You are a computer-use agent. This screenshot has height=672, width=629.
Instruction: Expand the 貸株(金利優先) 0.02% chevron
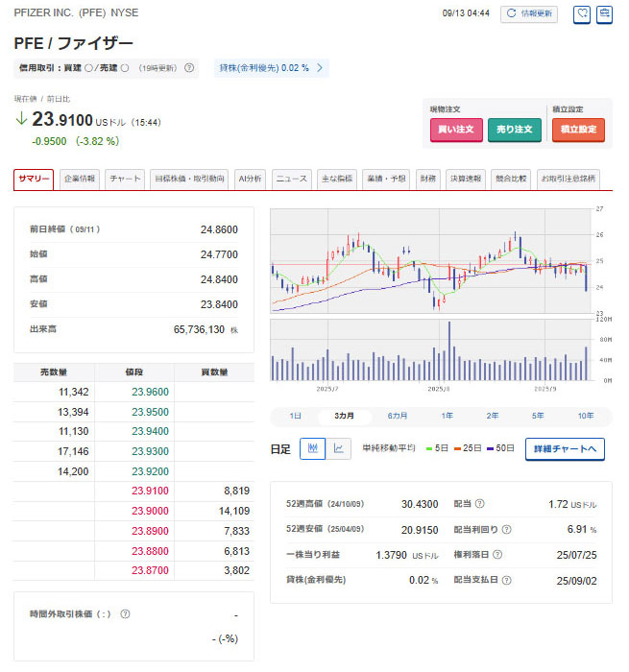320,68
